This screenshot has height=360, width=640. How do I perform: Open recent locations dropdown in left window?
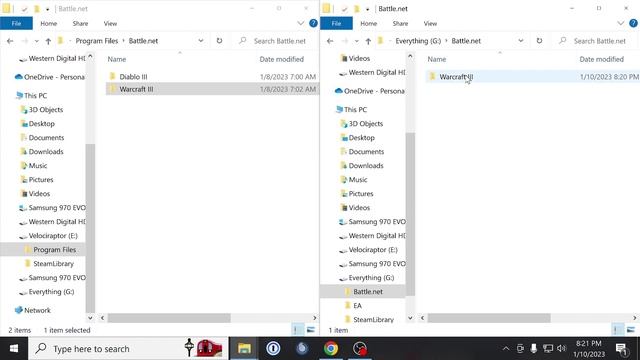click(x=36, y=41)
